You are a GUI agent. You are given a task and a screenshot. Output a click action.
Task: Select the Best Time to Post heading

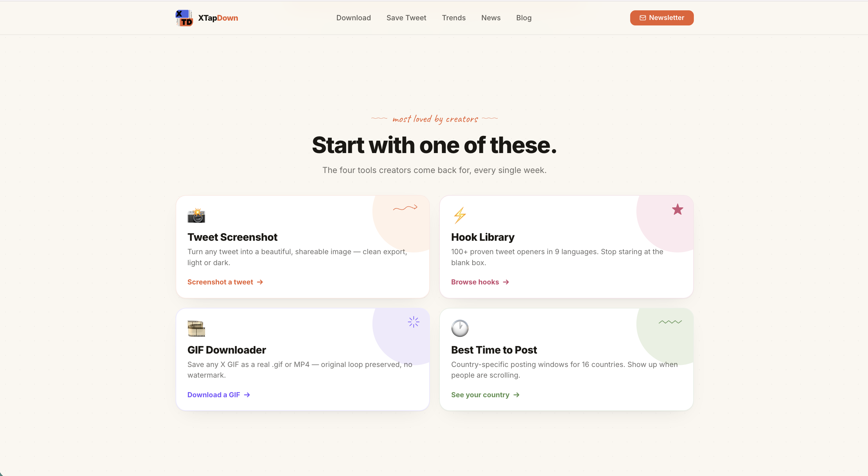coord(494,350)
